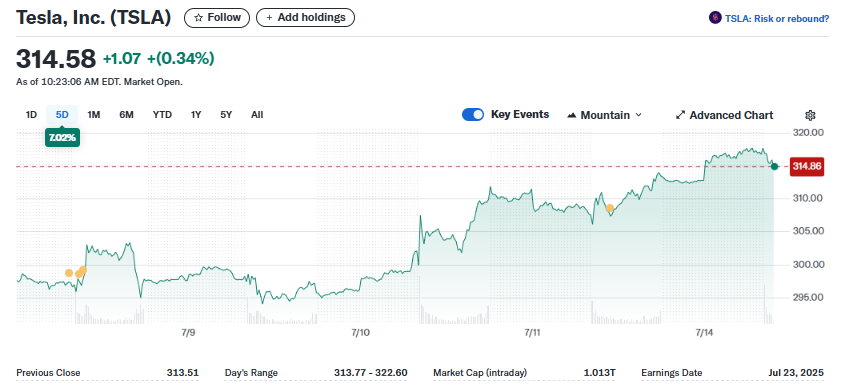841x391 pixels.
Task: Click the green current price dot on chart
Action: (774, 167)
